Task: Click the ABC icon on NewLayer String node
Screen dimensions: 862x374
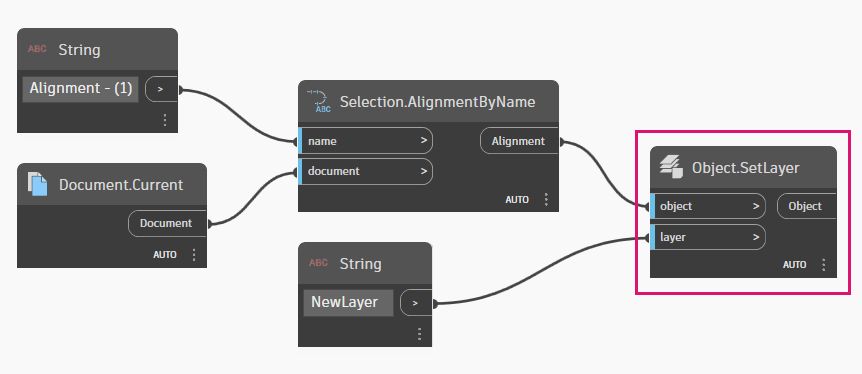Action: 318,263
